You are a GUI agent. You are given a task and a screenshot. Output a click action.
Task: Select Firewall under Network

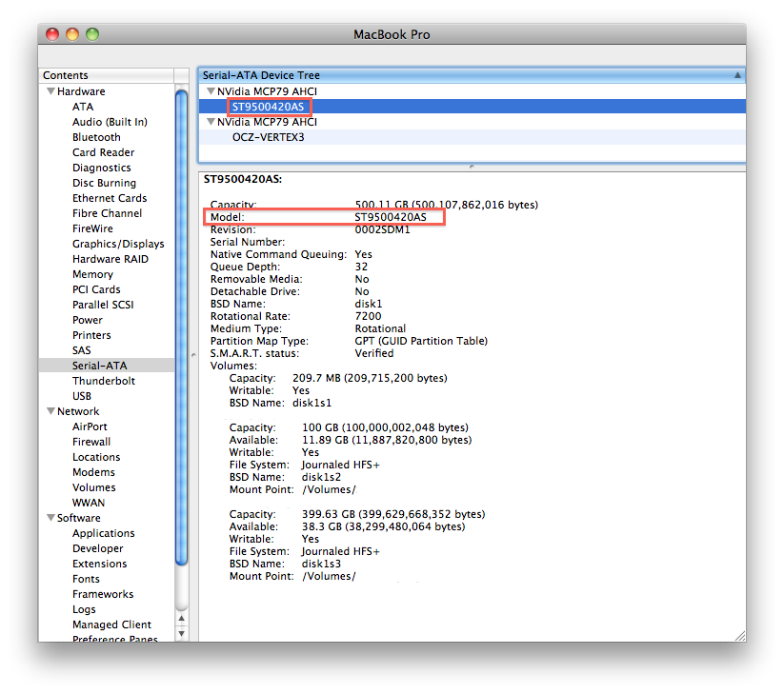tap(91, 442)
